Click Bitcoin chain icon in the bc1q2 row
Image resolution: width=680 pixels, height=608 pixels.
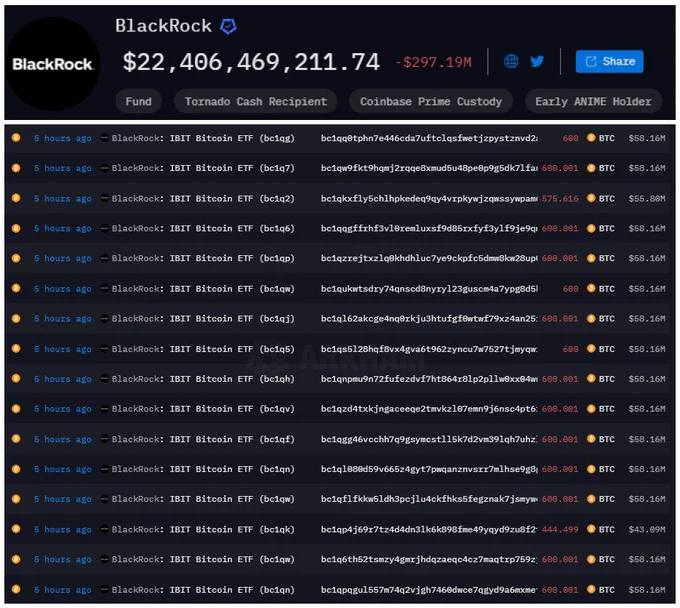16,198
